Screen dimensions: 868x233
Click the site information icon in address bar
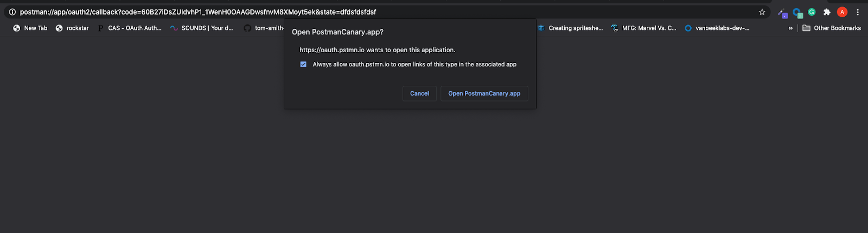pos(12,12)
